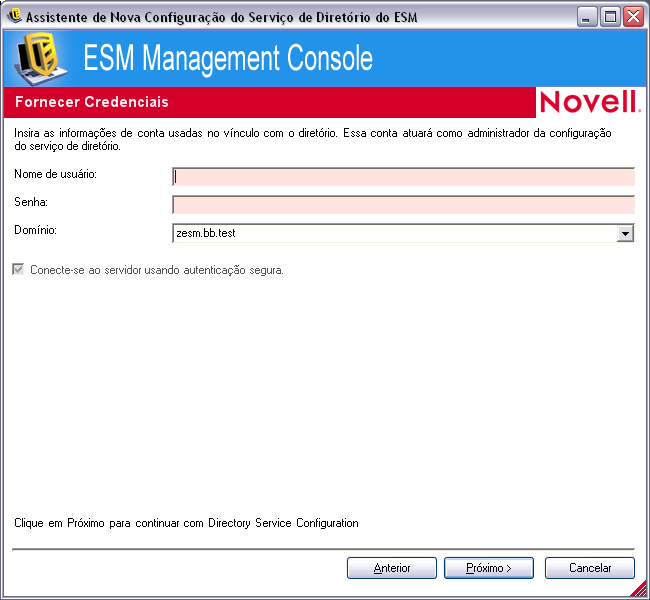Click the Domínio label

[35, 230]
